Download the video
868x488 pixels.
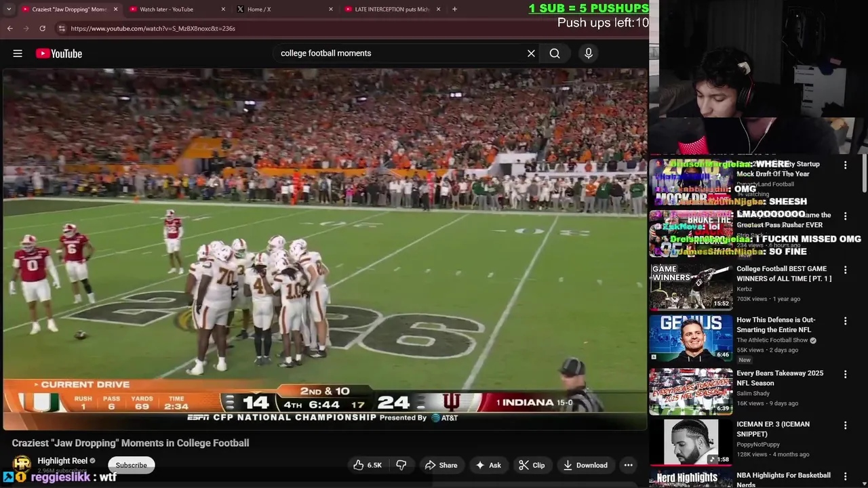(x=585, y=465)
